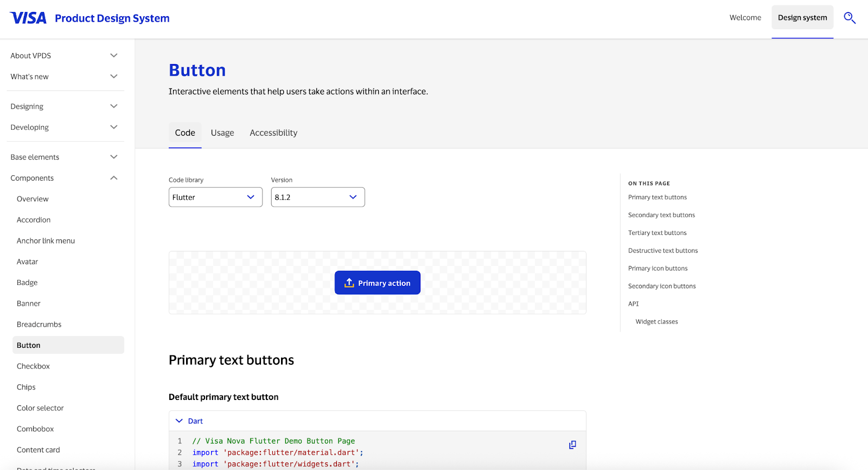This screenshot has width=868, height=470.
Task: Jump to the API section link
Action: point(634,304)
